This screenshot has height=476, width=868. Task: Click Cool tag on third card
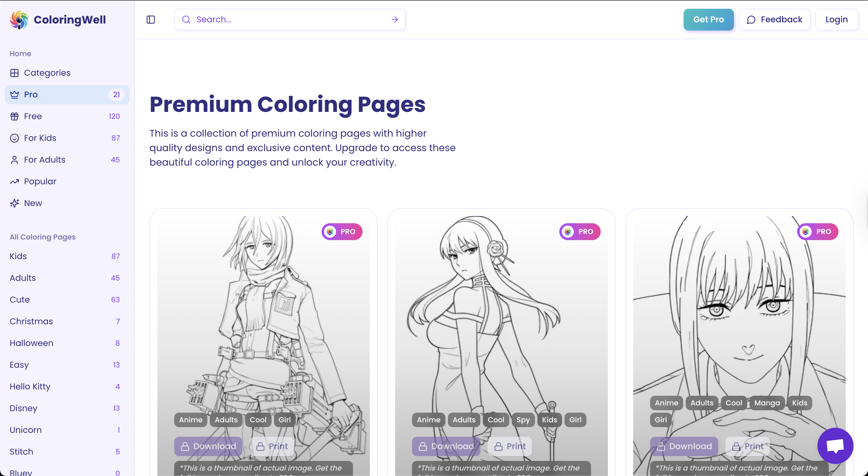click(x=734, y=403)
